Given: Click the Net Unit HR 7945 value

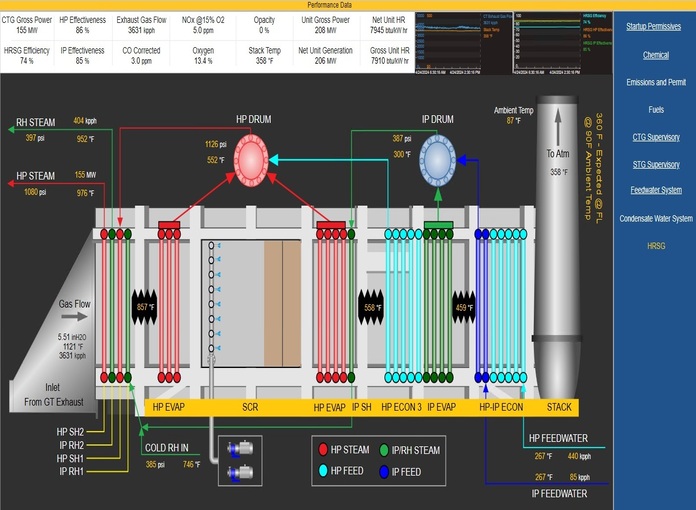Looking at the screenshot, I should pos(388,30).
